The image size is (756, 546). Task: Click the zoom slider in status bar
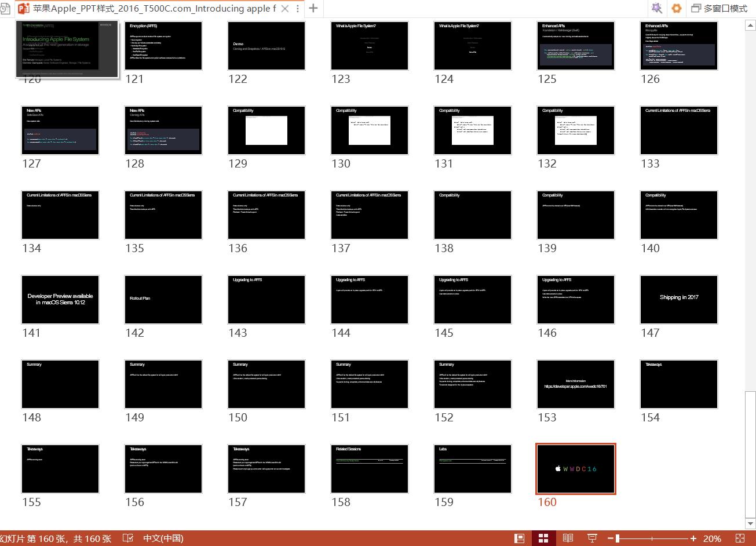[652, 538]
